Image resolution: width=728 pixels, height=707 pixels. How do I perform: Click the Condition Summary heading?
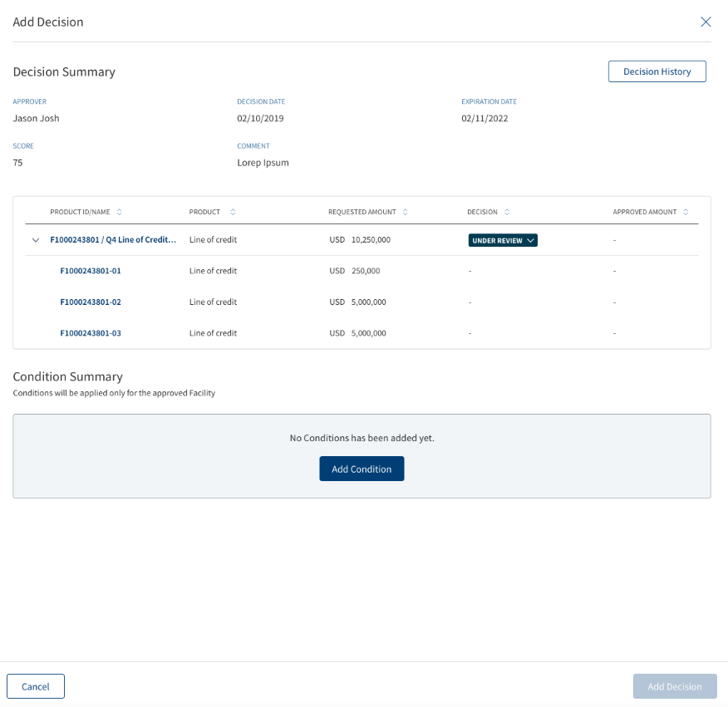coord(68,376)
